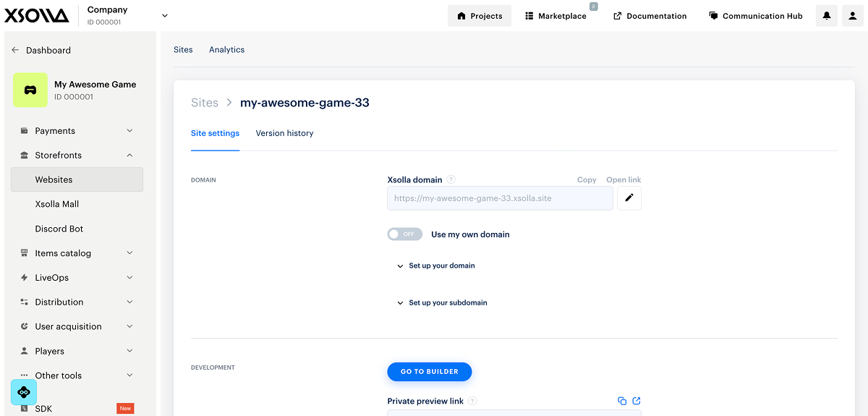Collapse the Storefronts section chevron
The image size is (868, 416).
coord(130,156)
